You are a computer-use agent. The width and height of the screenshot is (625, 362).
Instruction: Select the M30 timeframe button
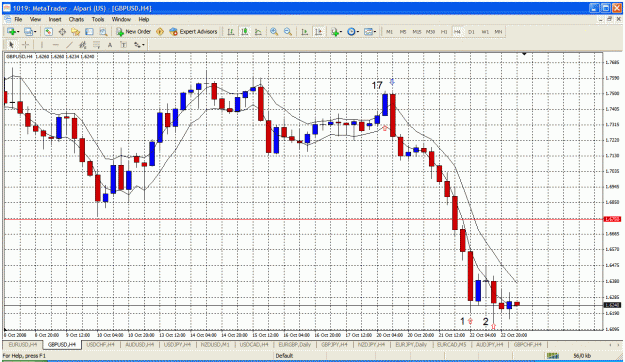pos(430,31)
